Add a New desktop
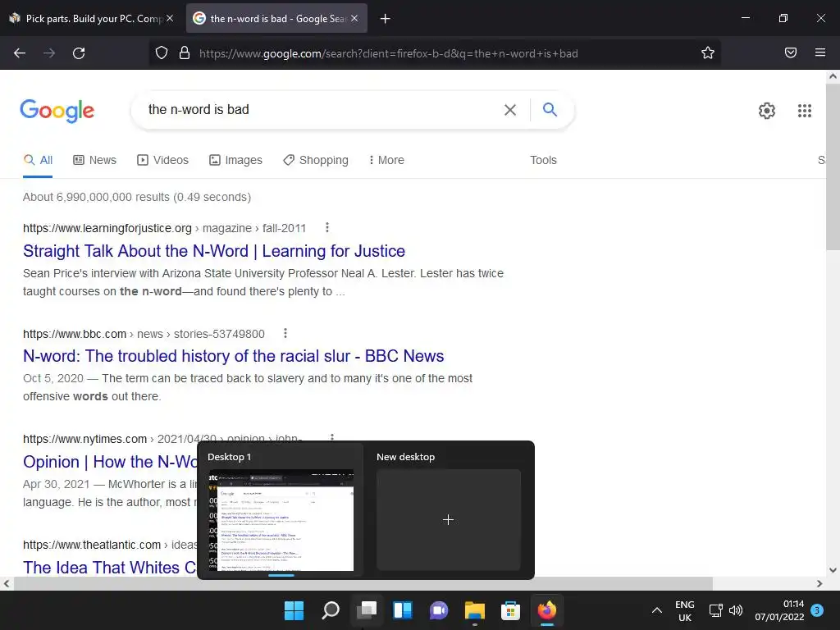This screenshot has height=630, width=840. pyautogui.click(x=449, y=519)
